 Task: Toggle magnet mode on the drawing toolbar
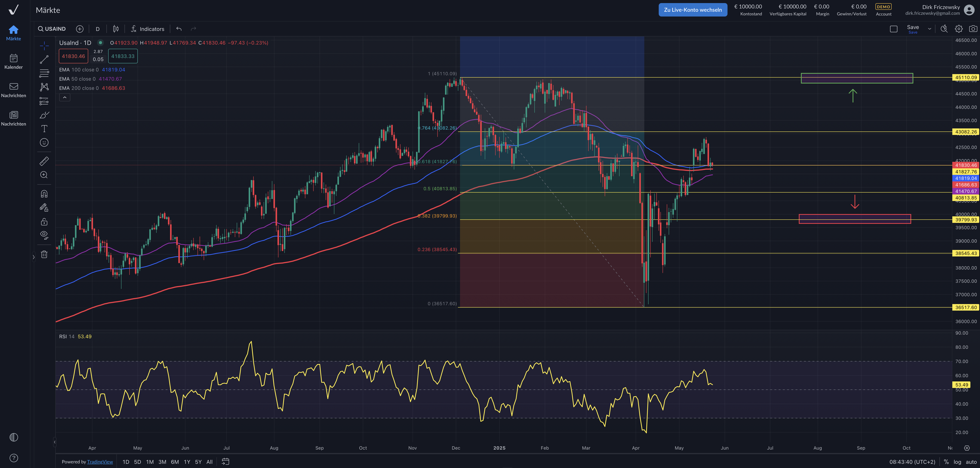pos(44,193)
